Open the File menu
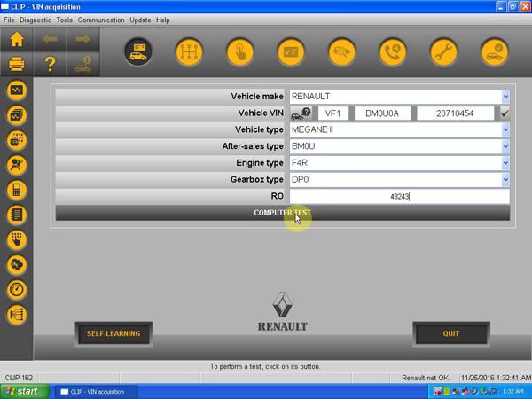Screen dimensions: 532x399 pyautogui.click(x=9, y=20)
